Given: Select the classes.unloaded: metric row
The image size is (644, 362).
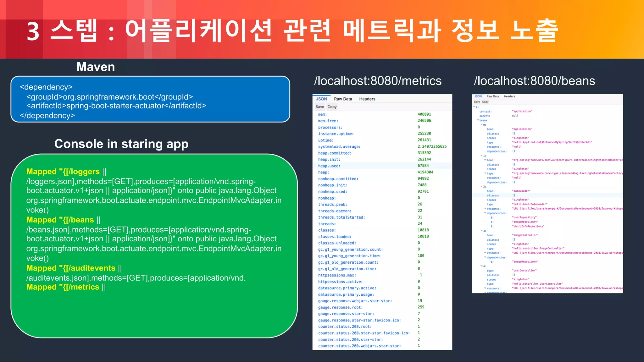Looking at the screenshot, I should pyautogui.click(x=382, y=243).
